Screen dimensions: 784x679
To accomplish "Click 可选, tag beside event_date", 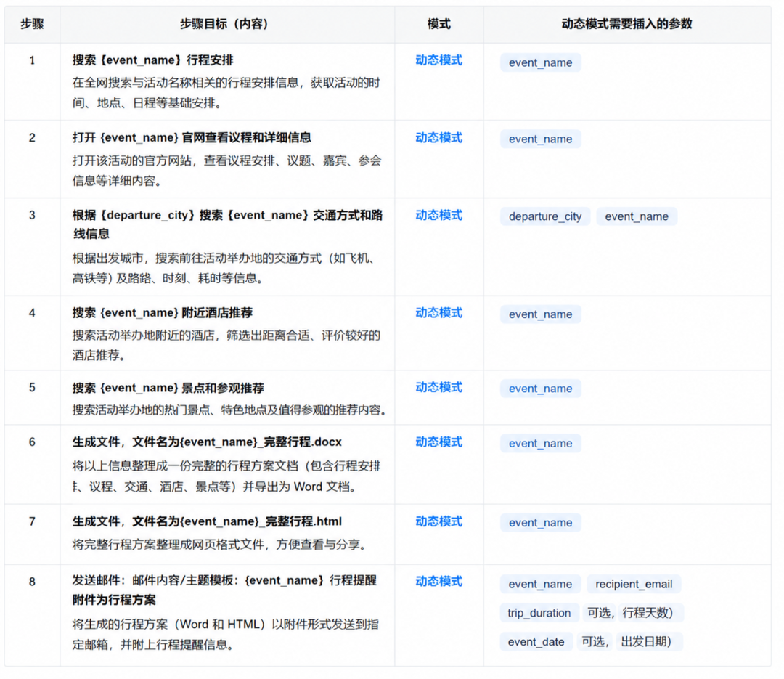I will point(594,642).
